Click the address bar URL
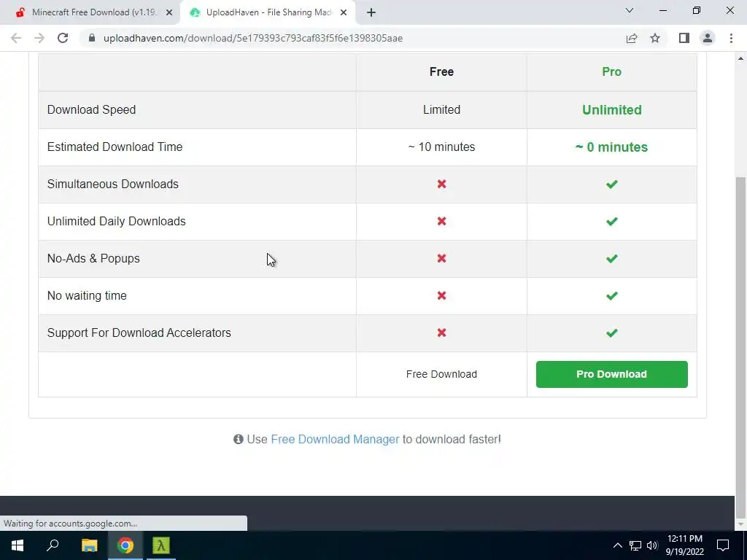This screenshot has width=747, height=560. click(253, 38)
